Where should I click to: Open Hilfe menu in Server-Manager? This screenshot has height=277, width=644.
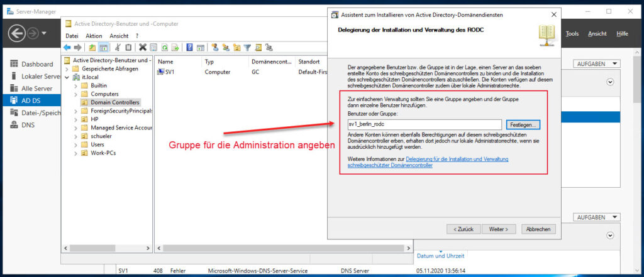tap(622, 34)
